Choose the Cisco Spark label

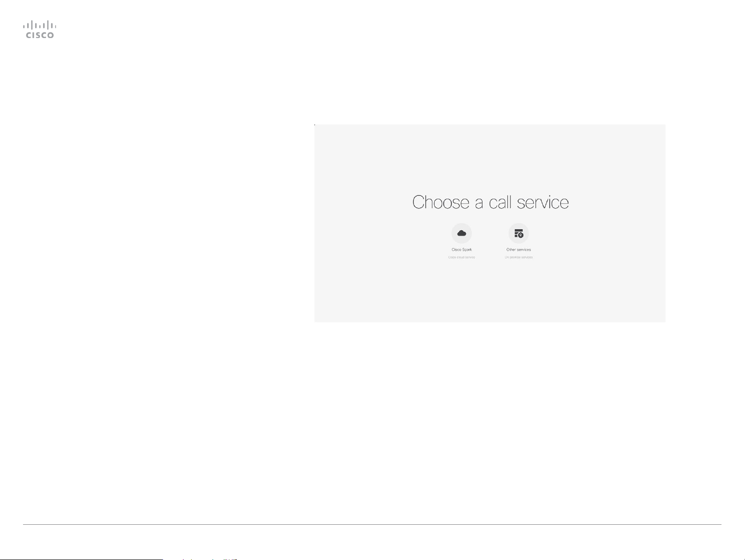462,249
